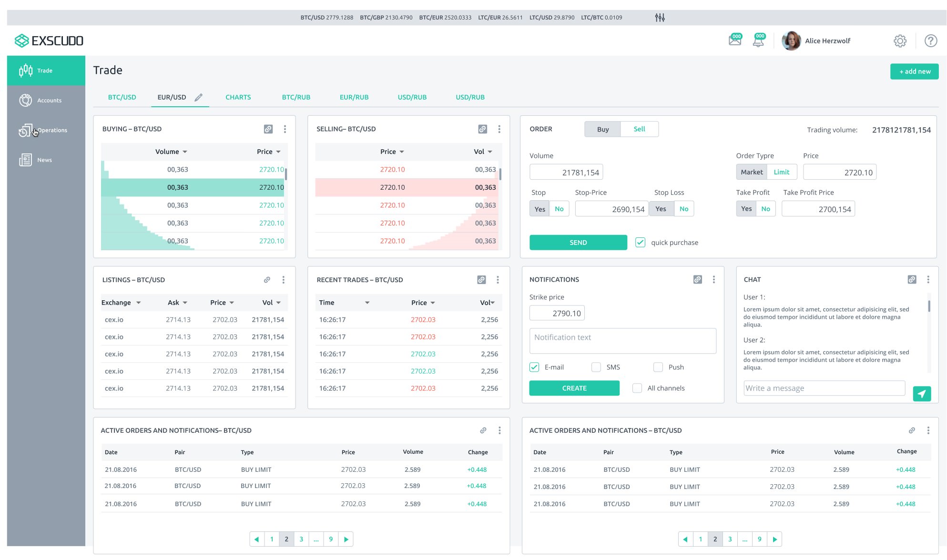
Task: Open ticker settings sliders icon
Action: point(660,18)
